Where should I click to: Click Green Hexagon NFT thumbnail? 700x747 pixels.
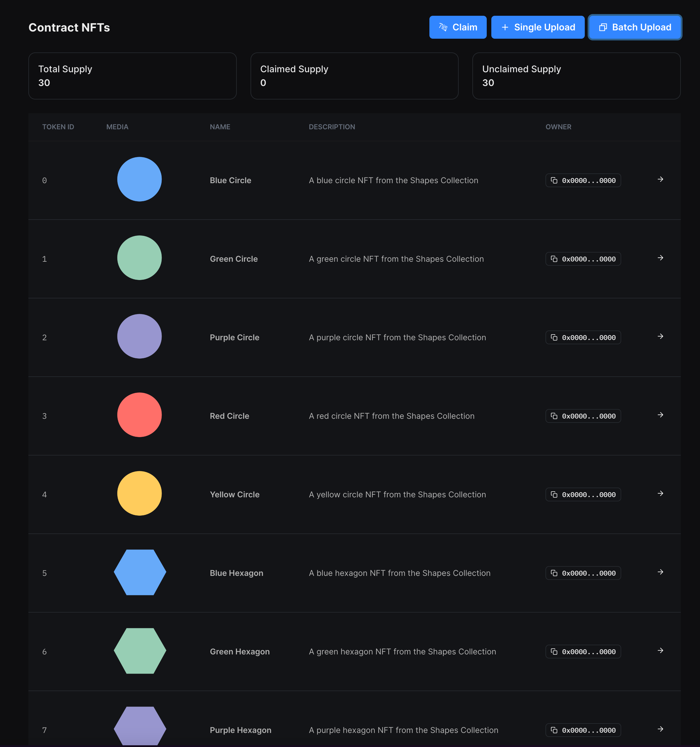(140, 651)
